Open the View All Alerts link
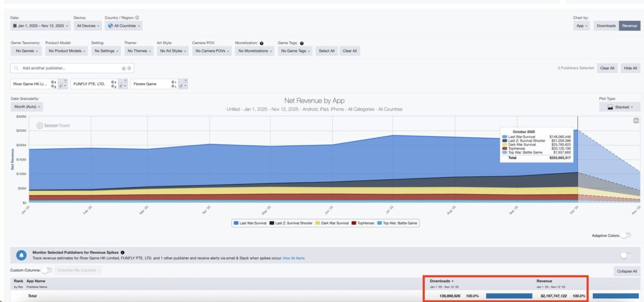The width and height of the screenshot is (644, 302). (293, 258)
